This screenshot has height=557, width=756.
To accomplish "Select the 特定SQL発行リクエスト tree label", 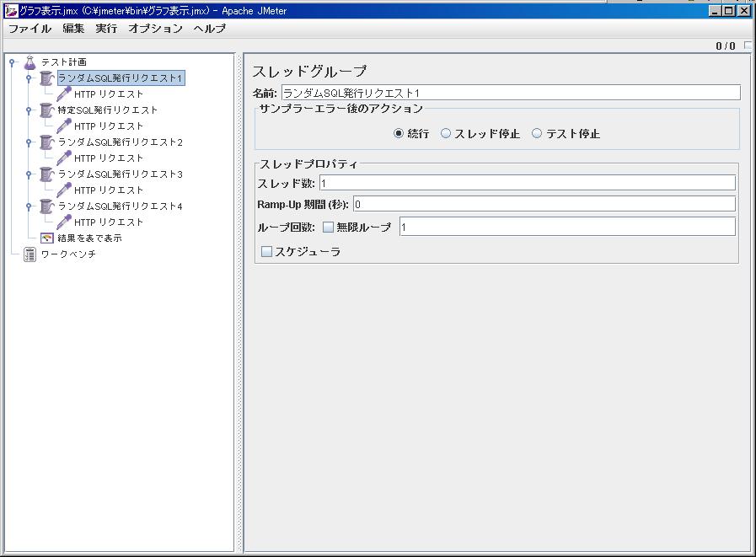I will click(x=108, y=110).
